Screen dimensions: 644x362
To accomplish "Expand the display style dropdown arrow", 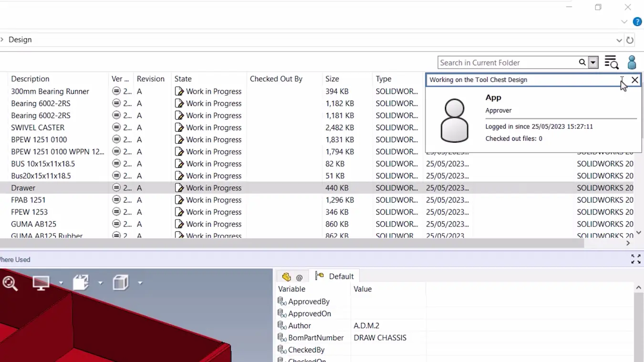I will pyautogui.click(x=140, y=282).
